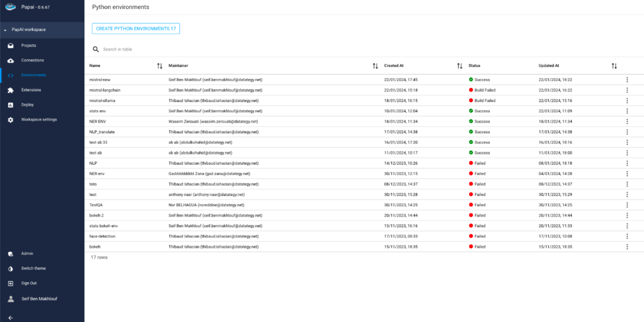
Task: Open the three-dot menu for mistral-new row
Action: [x=627, y=80]
